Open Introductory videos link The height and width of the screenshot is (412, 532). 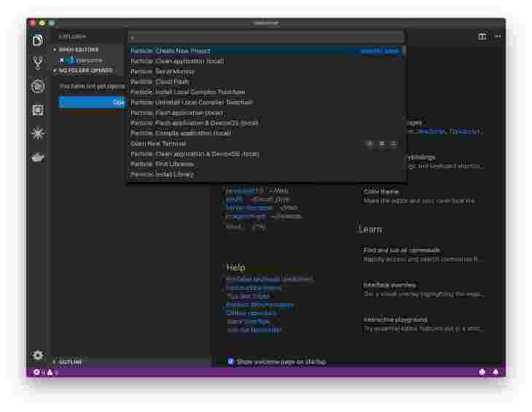pyautogui.click(x=254, y=288)
